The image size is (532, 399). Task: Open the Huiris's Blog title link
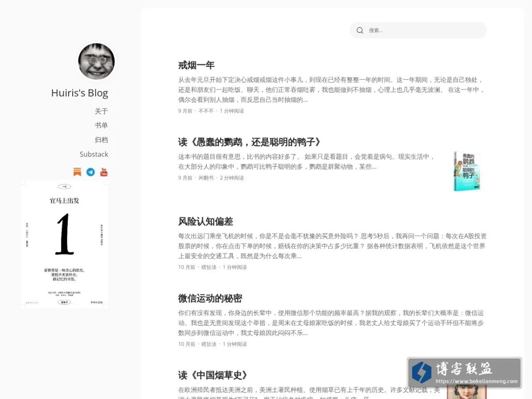[x=80, y=93]
